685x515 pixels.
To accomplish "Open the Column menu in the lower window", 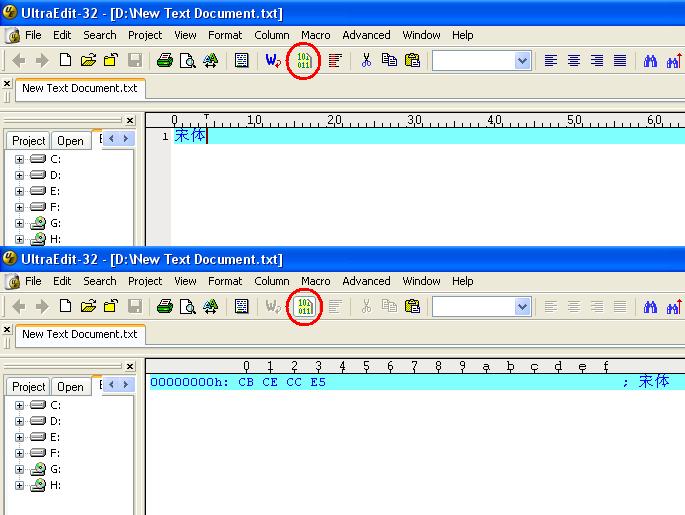I will point(272,281).
